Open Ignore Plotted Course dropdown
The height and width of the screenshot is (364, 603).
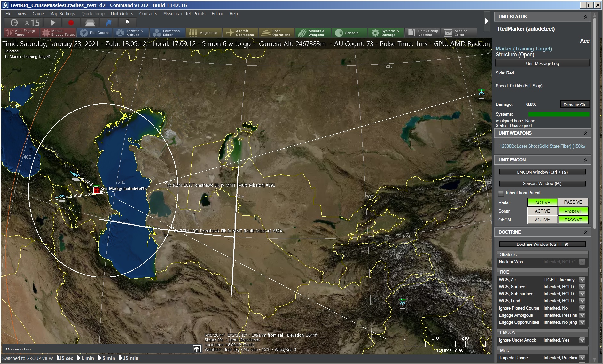tap(582, 308)
